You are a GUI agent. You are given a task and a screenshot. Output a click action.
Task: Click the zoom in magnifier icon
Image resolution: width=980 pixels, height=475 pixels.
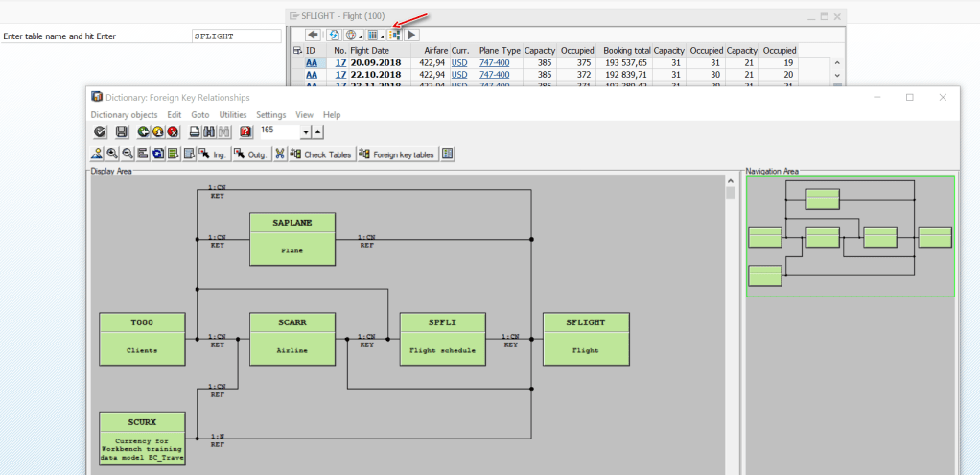click(x=112, y=154)
